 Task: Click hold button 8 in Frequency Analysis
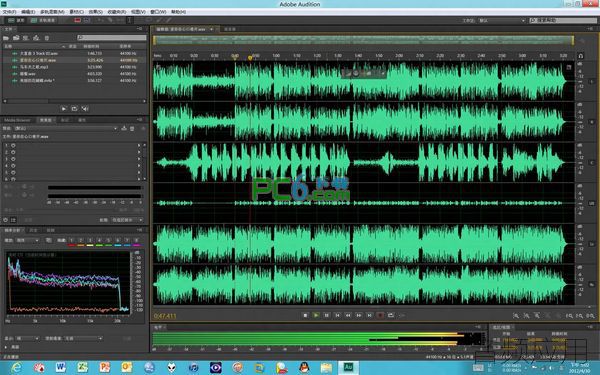coord(136,240)
